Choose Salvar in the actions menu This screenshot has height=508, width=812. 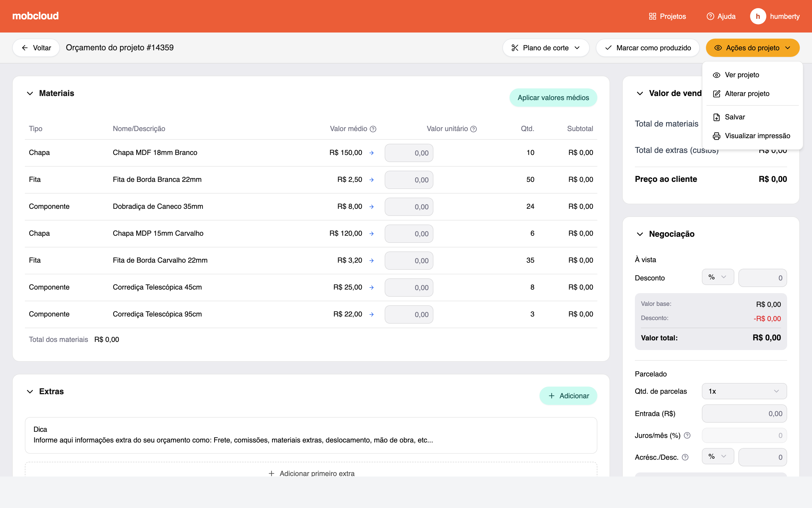(x=752, y=117)
